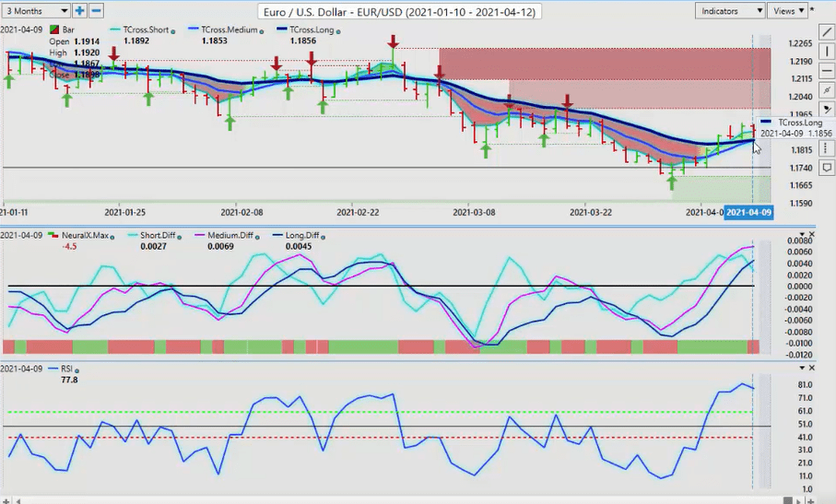The image size is (836, 504).
Task: Select the brush annotation tool on right toolbar
Action: pyautogui.click(x=827, y=109)
